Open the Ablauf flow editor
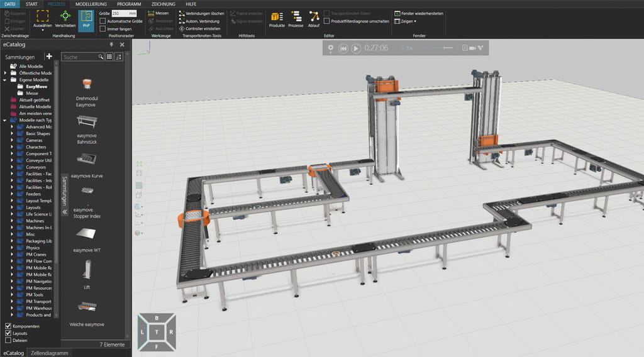Viewport: 644px width, 357px height. pos(314,19)
